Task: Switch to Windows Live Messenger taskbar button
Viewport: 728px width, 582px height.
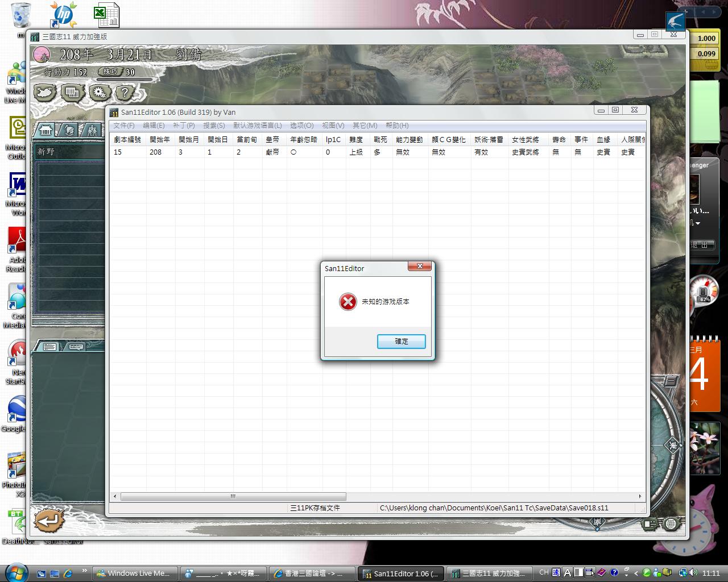Action: pos(135,573)
